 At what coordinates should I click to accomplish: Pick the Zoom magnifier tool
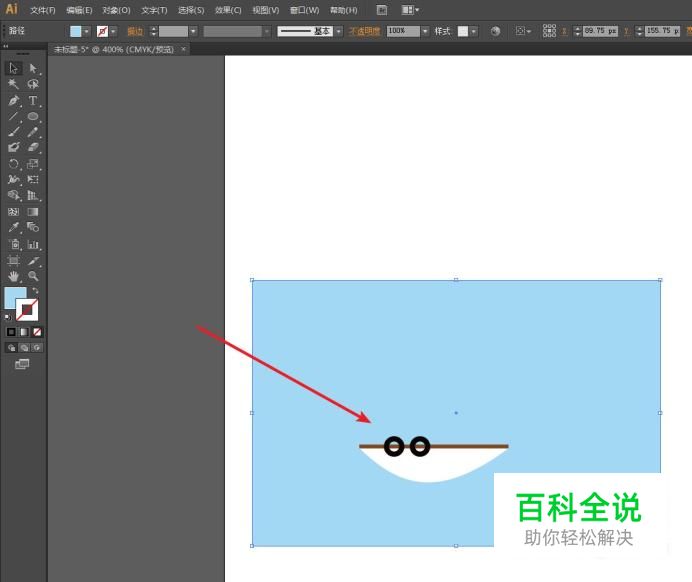tap(33, 276)
